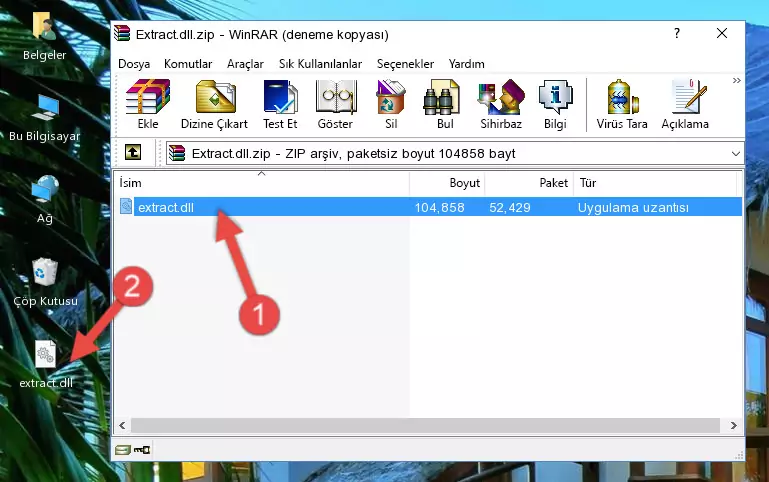The height and width of the screenshot is (482, 769).
Task: Select extract.dll in the archive list
Action: click(166, 207)
